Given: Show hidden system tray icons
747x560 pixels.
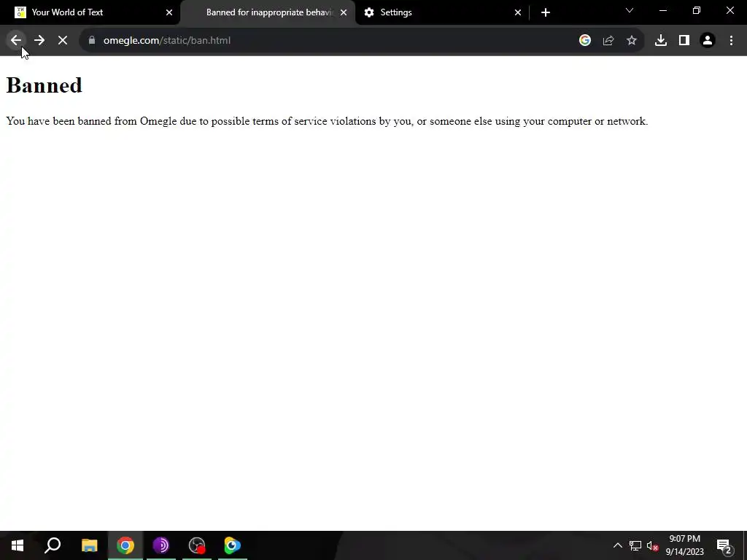Looking at the screenshot, I should 617,545.
